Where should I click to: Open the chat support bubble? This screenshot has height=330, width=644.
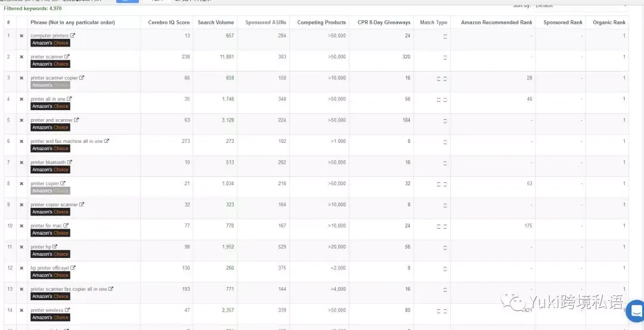coord(635,311)
